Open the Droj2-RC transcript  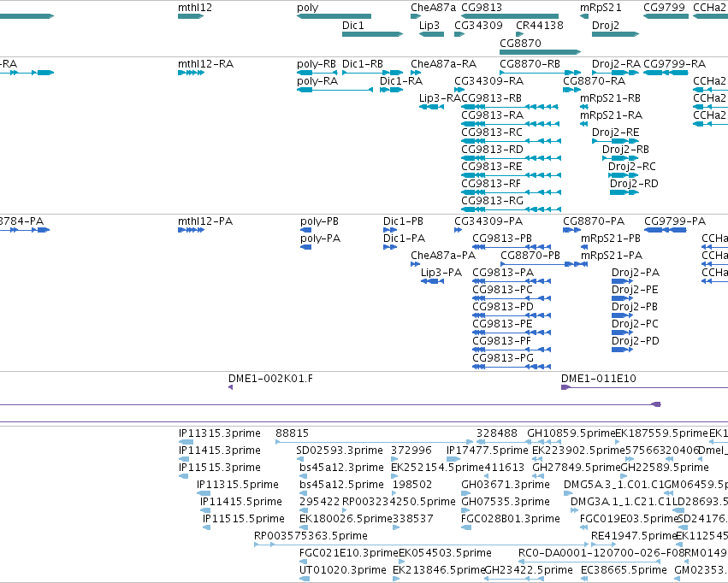[x=632, y=167]
